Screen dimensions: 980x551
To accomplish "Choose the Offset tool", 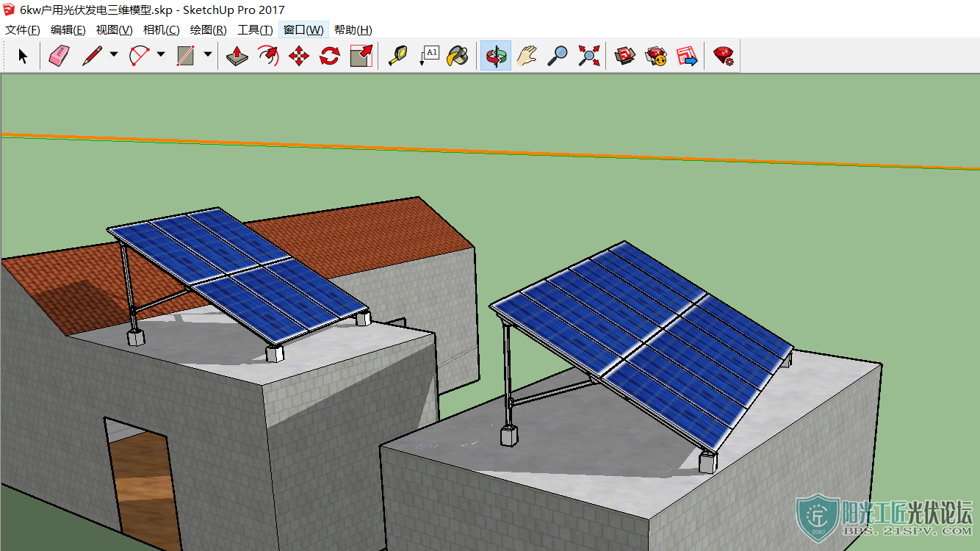I will click(x=267, y=56).
